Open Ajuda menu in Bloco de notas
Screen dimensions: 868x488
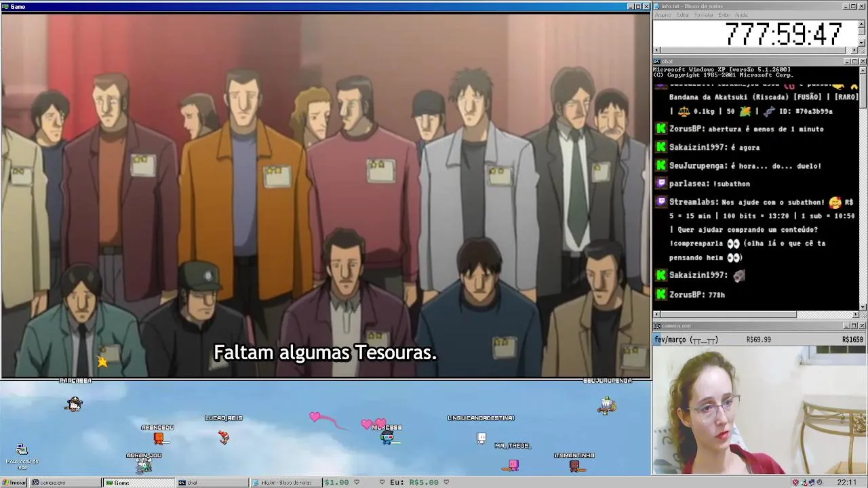point(741,15)
